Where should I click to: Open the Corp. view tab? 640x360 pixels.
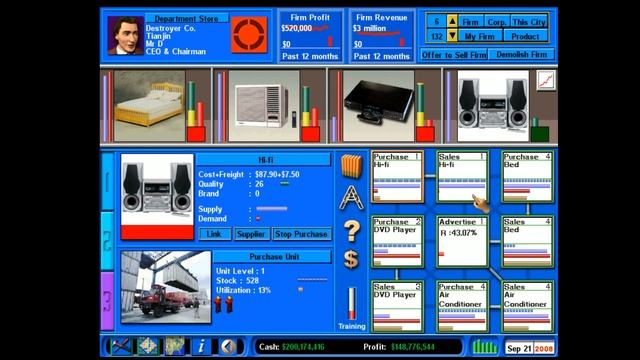coord(496,22)
